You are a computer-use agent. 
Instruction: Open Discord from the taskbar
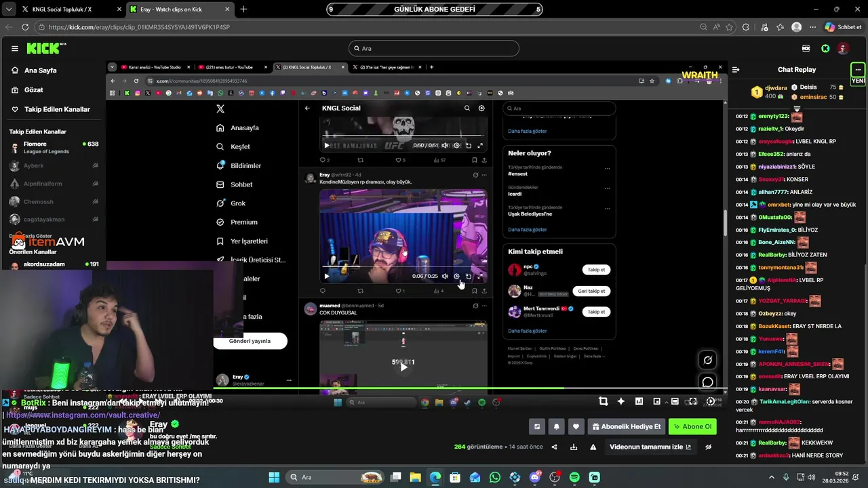[534, 477]
